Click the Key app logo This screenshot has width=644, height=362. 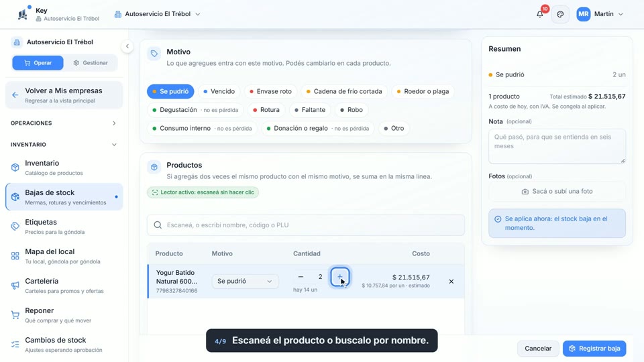tap(23, 14)
